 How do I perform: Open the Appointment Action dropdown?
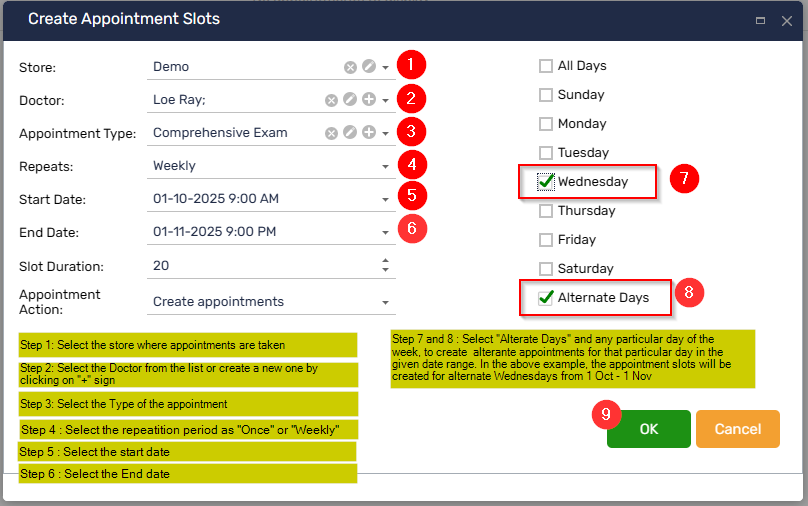[386, 302]
